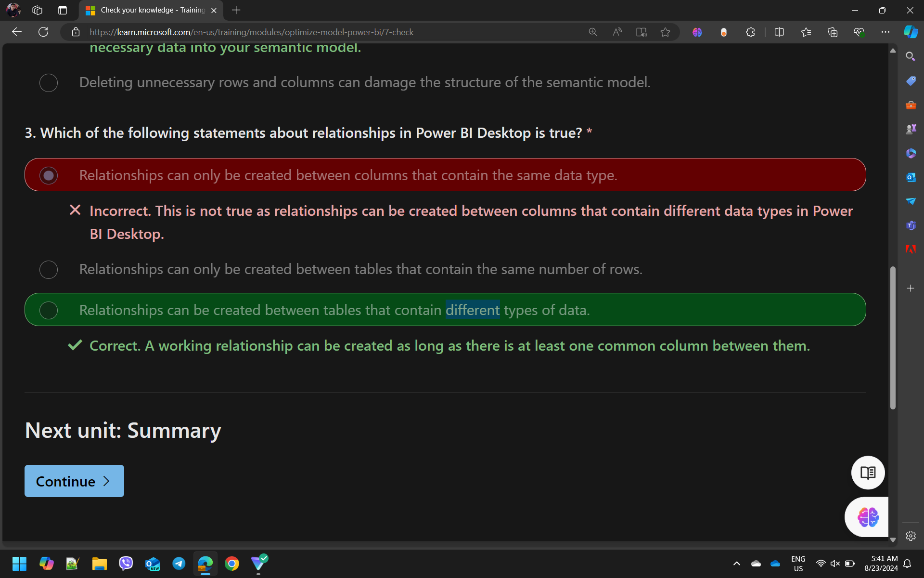Viewport: 924px width, 578px height.
Task: Select 'same number of rows' option
Action: click(x=49, y=270)
